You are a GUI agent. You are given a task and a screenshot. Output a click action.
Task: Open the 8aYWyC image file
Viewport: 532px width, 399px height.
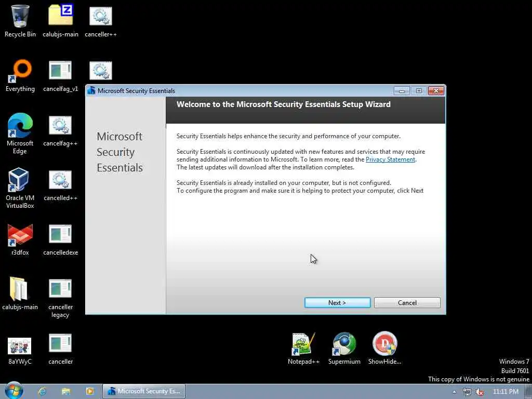tap(20, 351)
